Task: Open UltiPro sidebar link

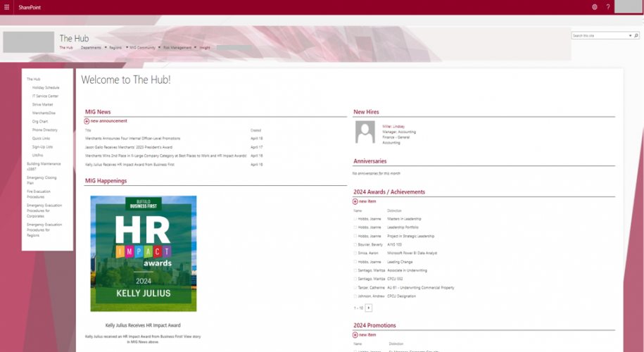Action: (38, 156)
